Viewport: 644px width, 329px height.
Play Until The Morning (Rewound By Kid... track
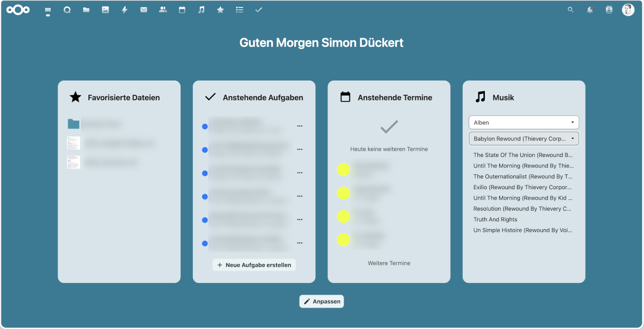(524, 198)
